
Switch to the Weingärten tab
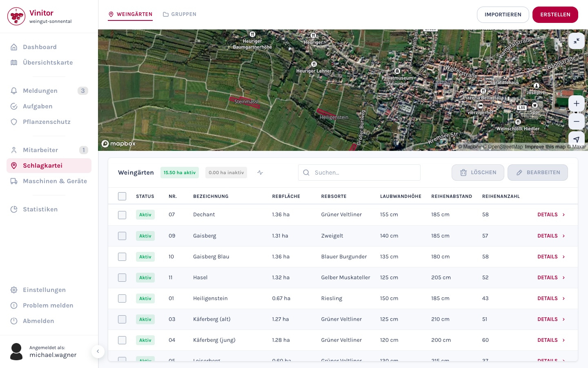130,14
